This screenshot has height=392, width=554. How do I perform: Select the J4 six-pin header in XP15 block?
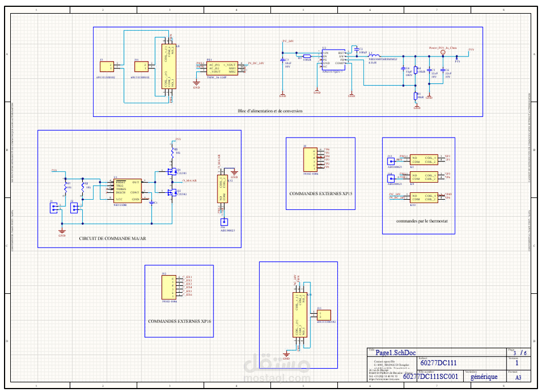coord(310,160)
